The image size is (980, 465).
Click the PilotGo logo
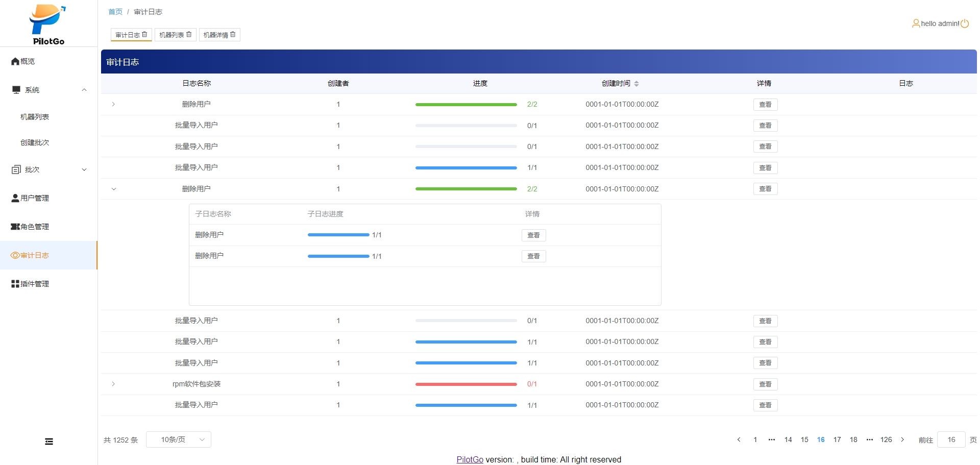(48, 24)
